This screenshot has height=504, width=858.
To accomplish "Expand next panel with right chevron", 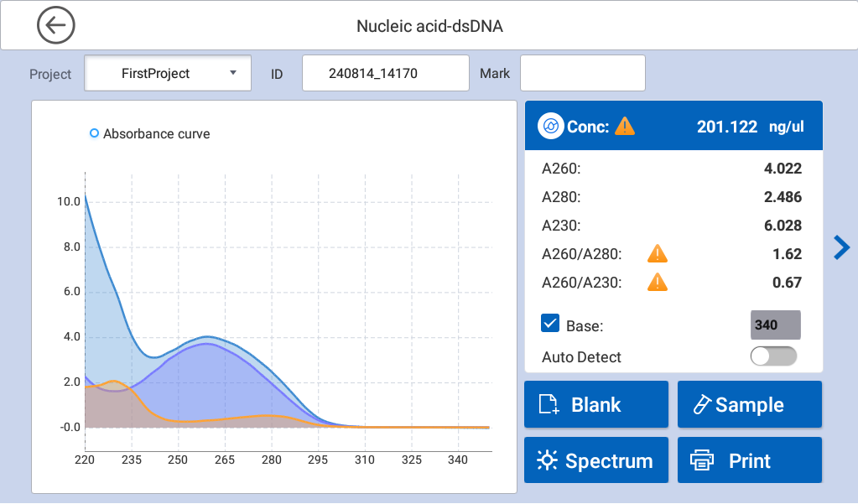I will 842,247.
